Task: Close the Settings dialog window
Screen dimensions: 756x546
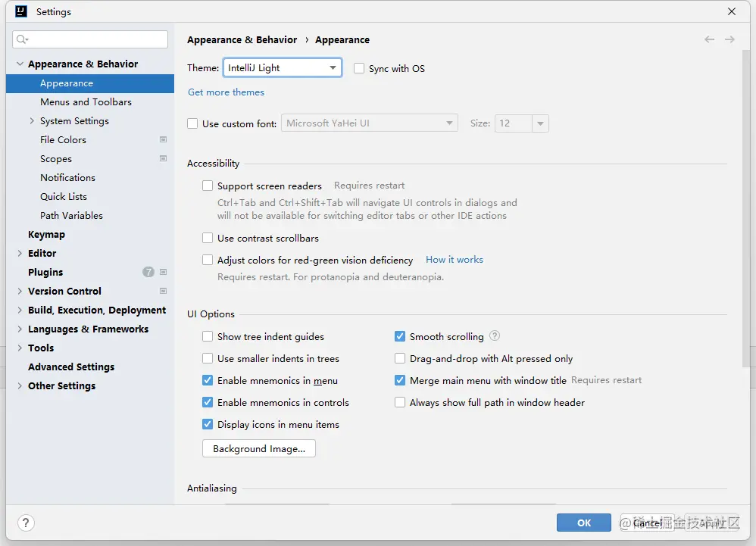Action: tap(732, 11)
